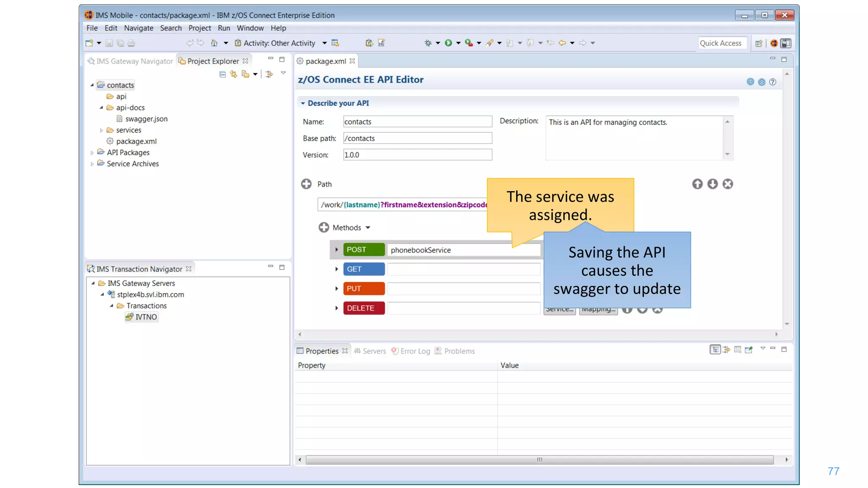868x488 pixels.
Task: Move the path up with the arrow icon
Action: pos(697,184)
